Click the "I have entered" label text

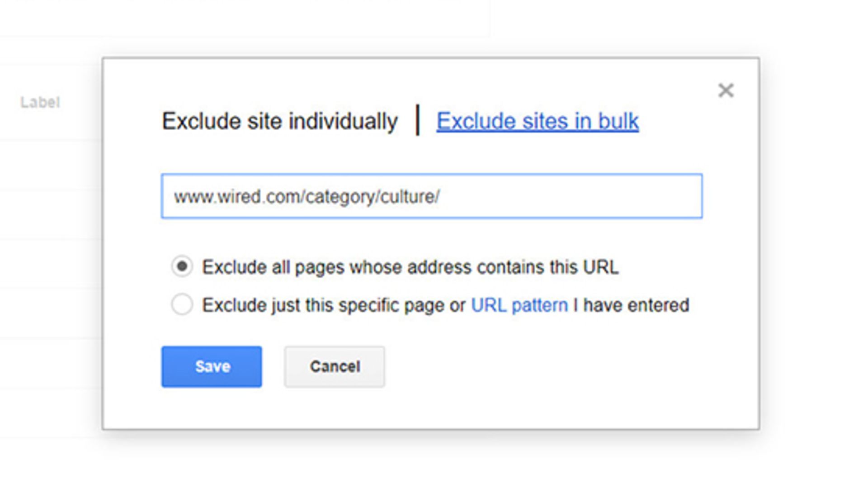(x=631, y=305)
